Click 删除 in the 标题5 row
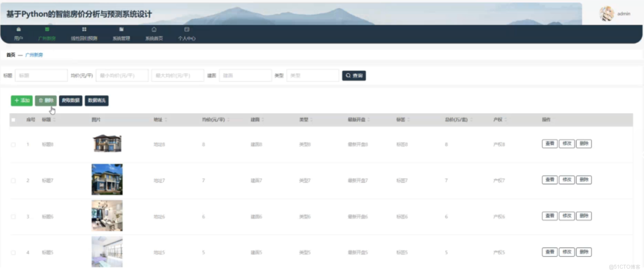The height and width of the screenshot is (273, 644). (x=584, y=252)
